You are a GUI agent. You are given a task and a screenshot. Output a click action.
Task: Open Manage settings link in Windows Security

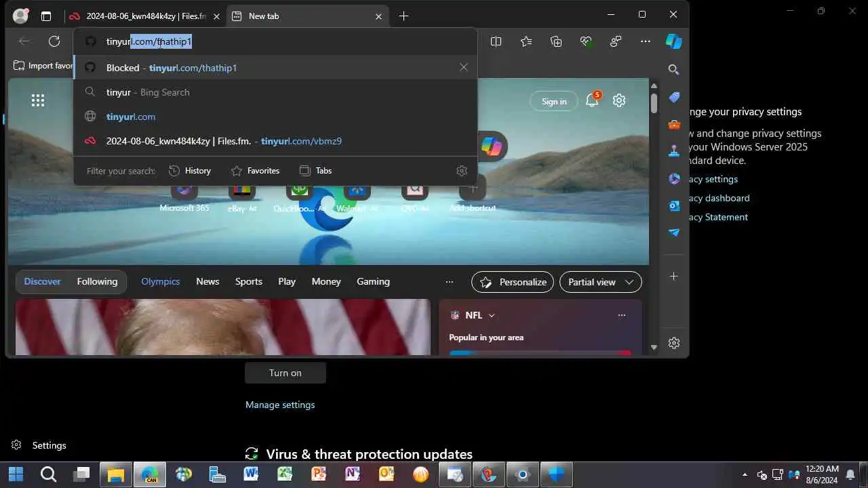[280, 405]
